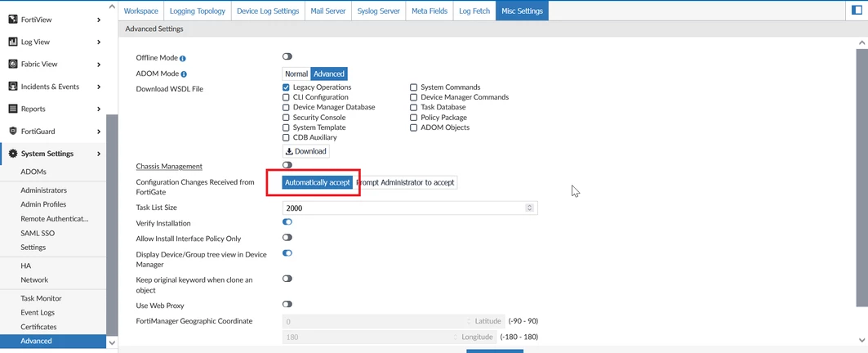Select Prompt Administrator to accept
This screenshot has width=868, height=353.
(405, 183)
